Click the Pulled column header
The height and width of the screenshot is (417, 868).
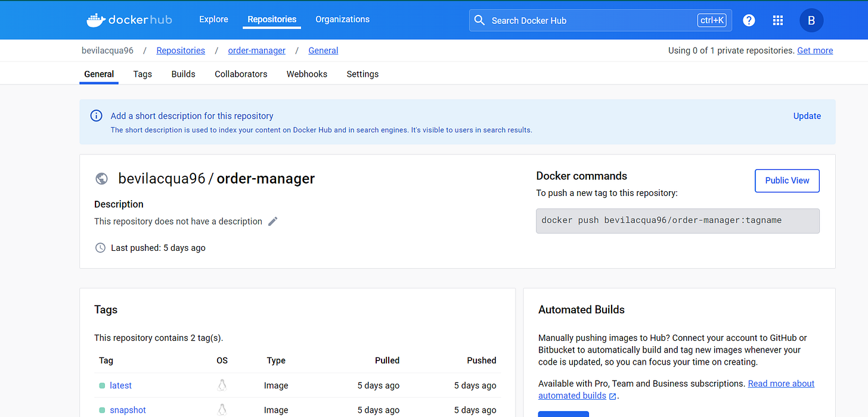387,360
